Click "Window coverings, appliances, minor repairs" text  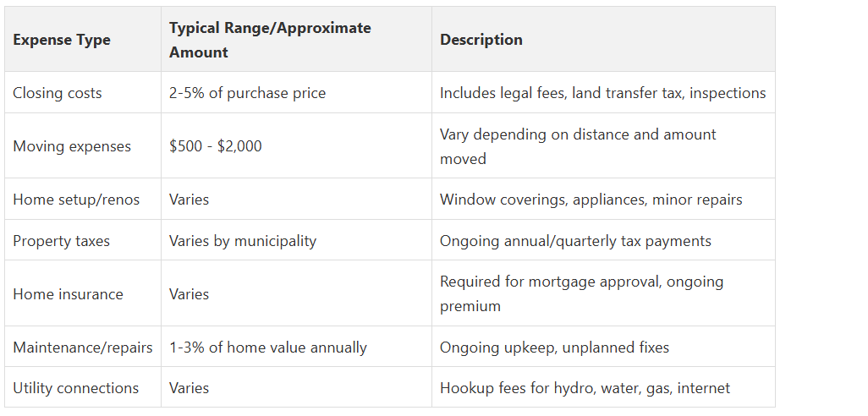point(591,200)
